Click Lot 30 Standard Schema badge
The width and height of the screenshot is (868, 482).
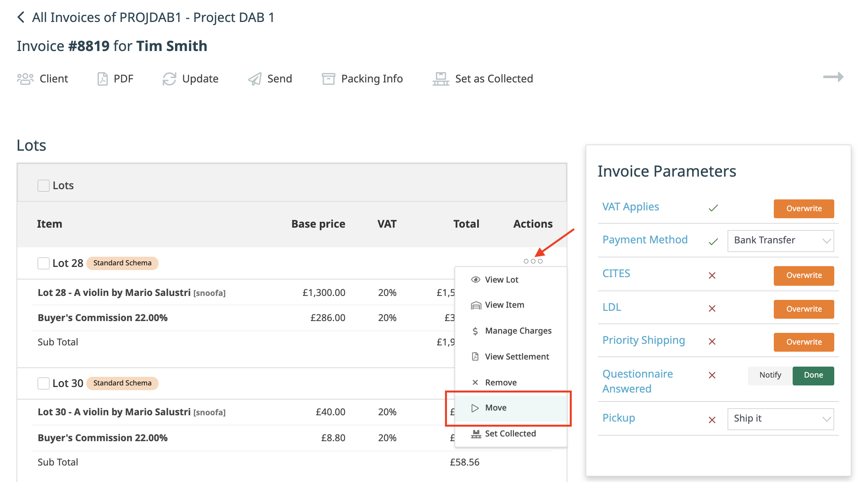tap(122, 383)
